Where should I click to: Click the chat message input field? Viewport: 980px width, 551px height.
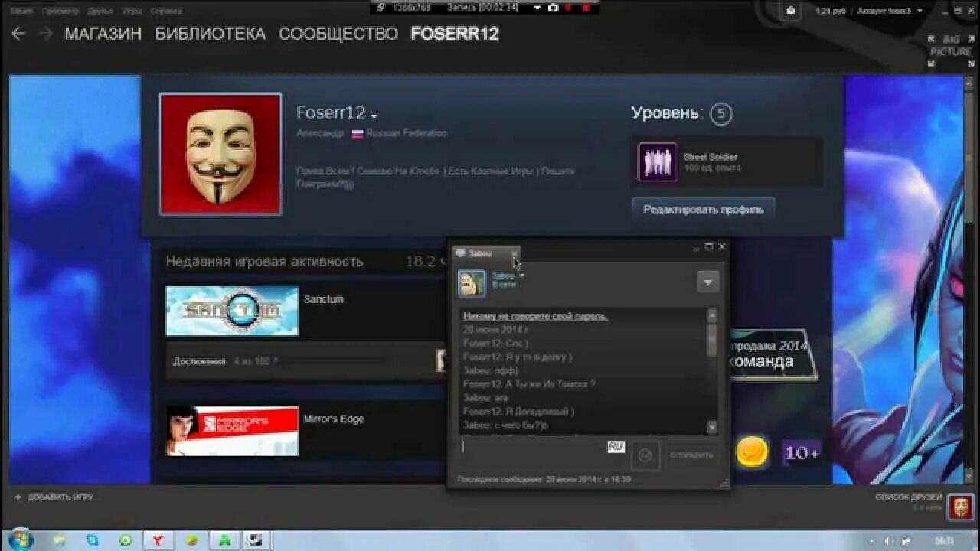click(x=542, y=455)
